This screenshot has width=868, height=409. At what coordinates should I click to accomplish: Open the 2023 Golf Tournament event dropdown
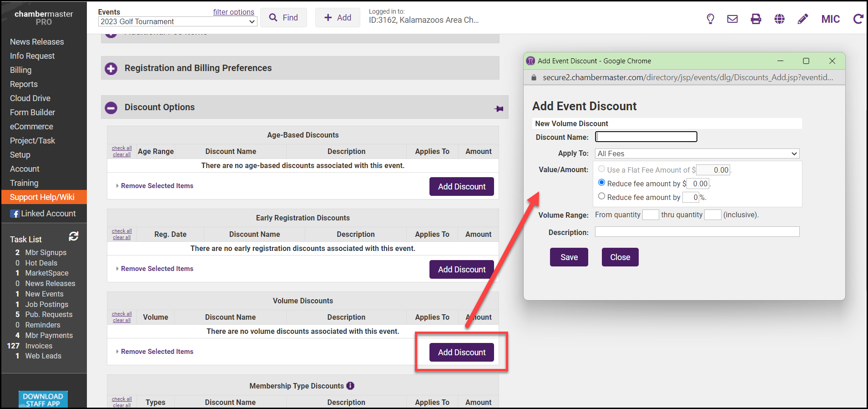coord(177,21)
